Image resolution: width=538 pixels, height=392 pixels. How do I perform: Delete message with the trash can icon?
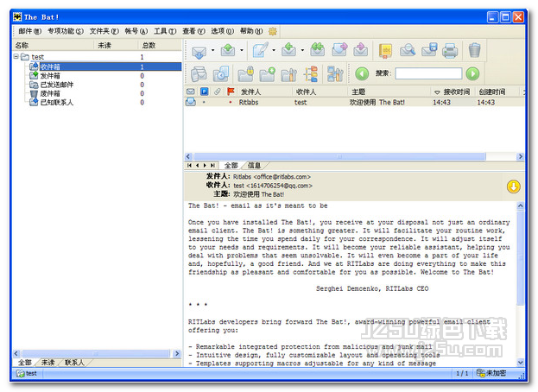pyautogui.click(x=474, y=50)
